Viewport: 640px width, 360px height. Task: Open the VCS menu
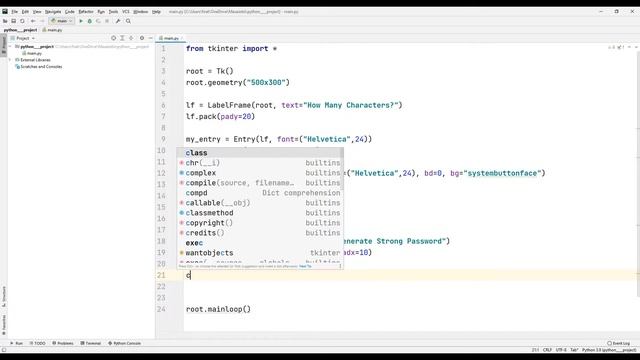[x=126, y=12]
